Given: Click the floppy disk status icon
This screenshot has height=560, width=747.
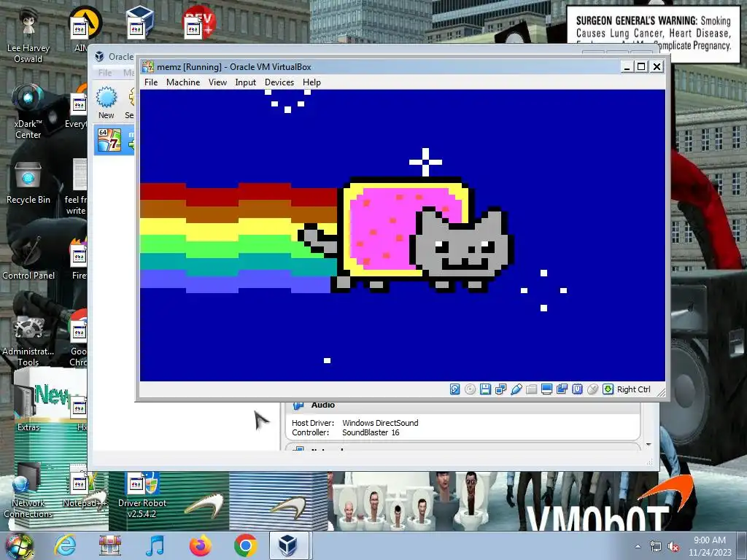Looking at the screenshot, I should (x=485, y=389).
